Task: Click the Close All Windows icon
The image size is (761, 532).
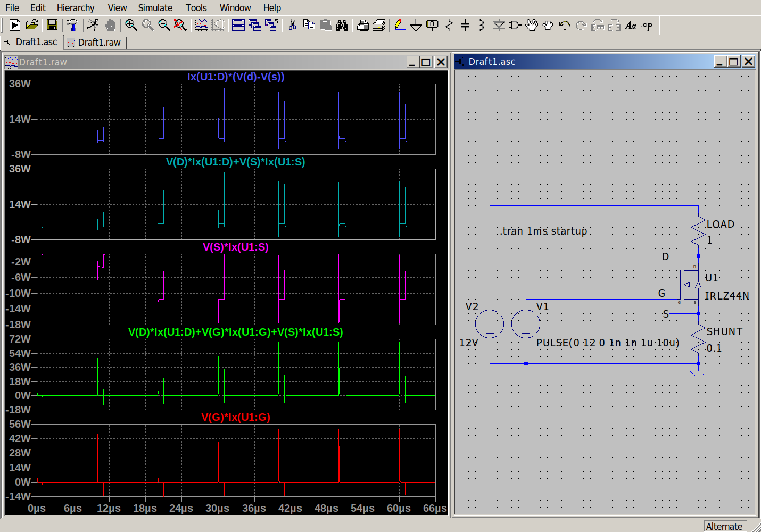Action: click(271, 25)
